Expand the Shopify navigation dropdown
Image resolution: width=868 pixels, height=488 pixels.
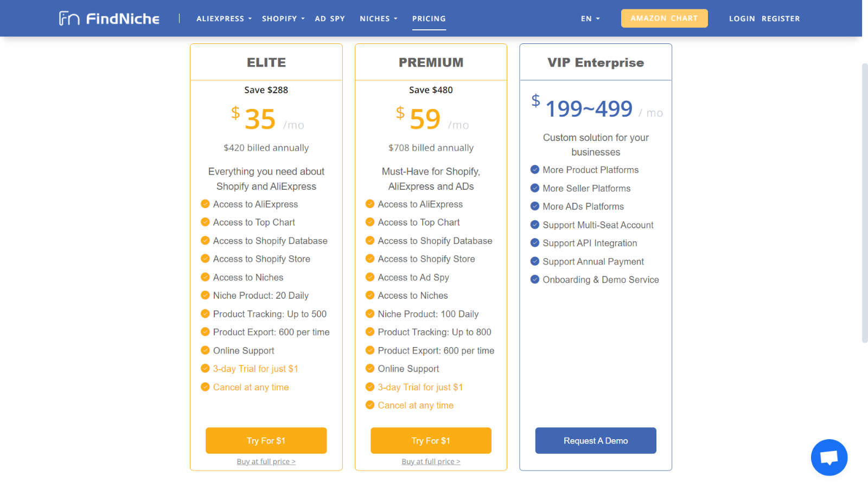(283, 18)
